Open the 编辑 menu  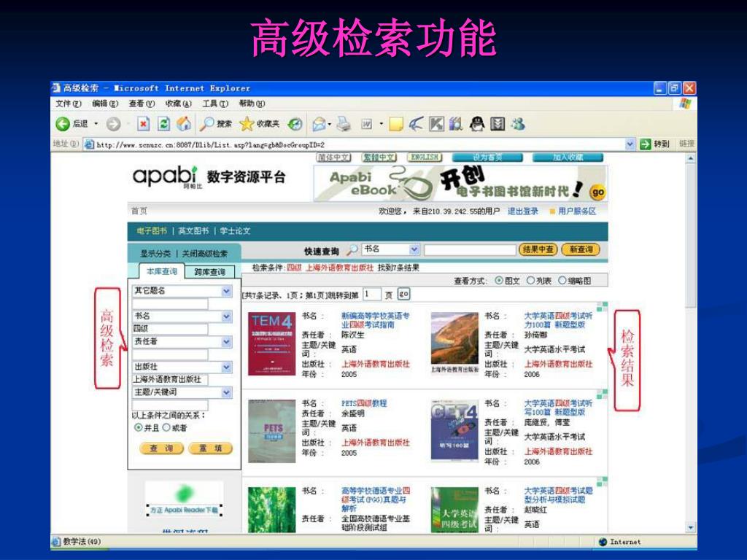pos(105,104)
